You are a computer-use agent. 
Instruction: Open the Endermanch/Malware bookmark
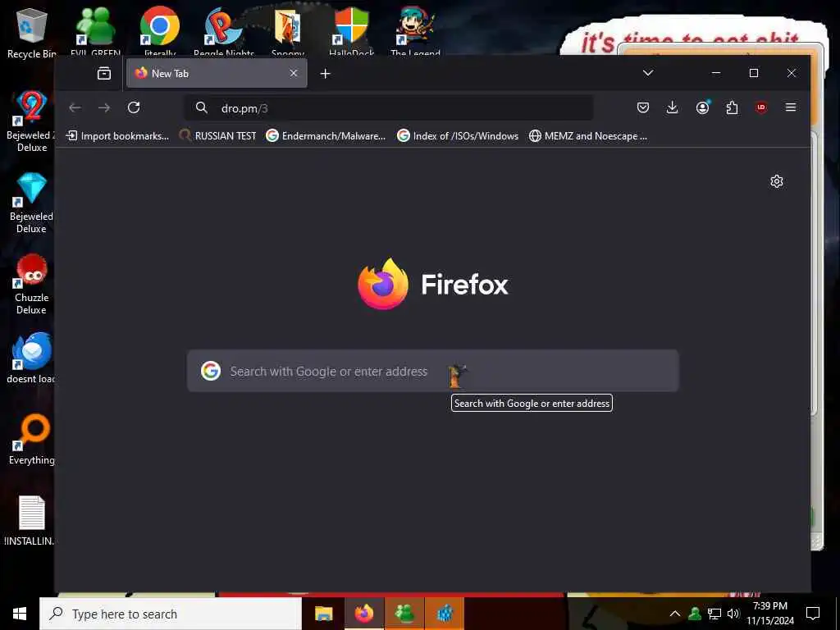coord(326,136)
